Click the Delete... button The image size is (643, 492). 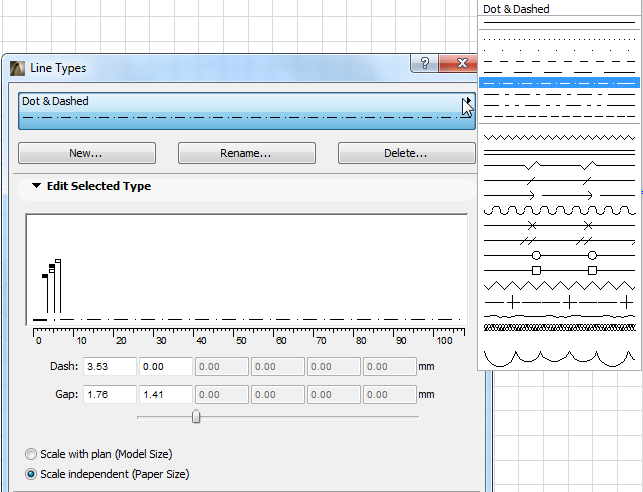point(406,153)
